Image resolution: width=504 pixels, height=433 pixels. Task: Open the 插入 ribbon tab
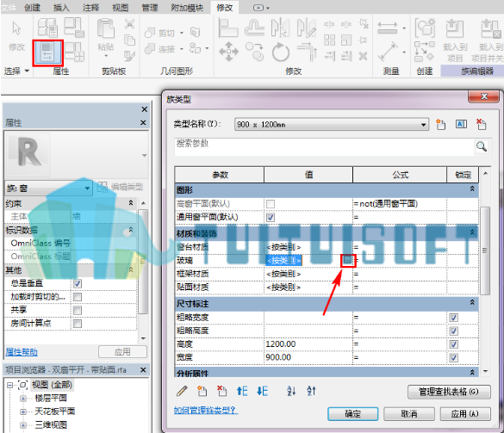(x=61, y=8)
